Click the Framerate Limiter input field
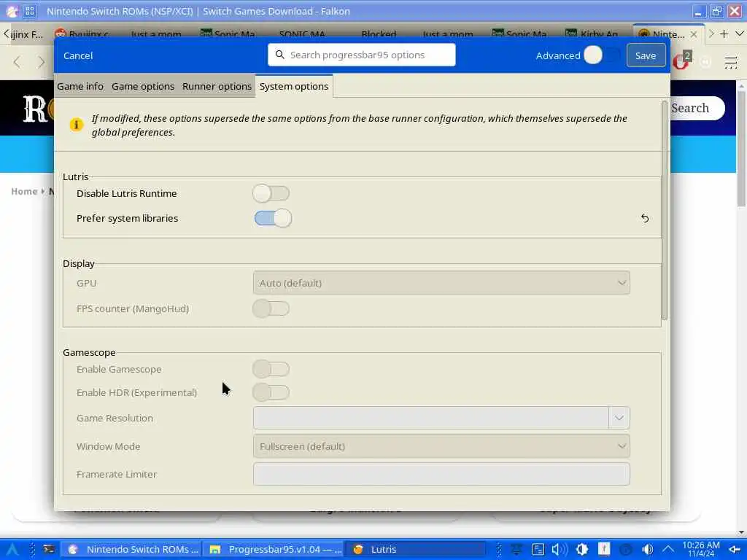Viewport: 747px width, 560px height. [441, 474]
